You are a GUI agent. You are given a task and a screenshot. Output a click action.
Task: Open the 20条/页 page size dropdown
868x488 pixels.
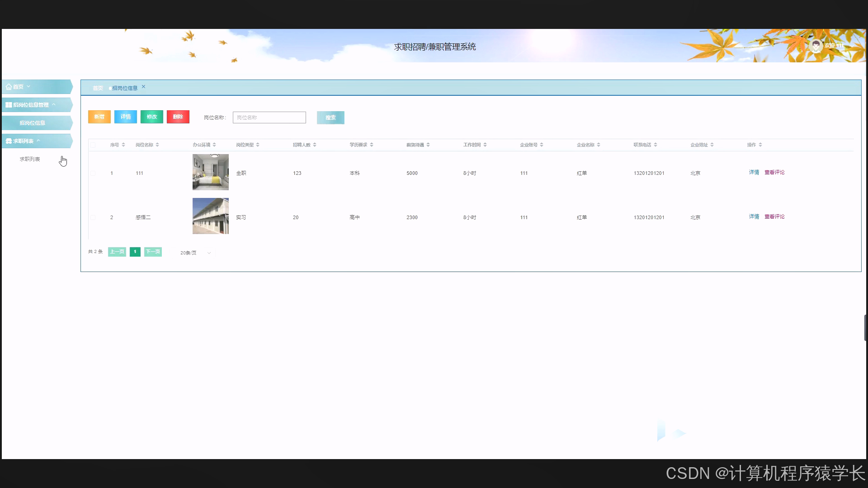(x=195, y=253)
